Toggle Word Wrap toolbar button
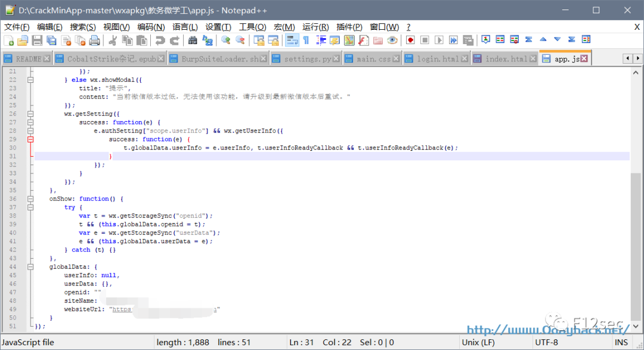Image resolution: width=644 pixels, height=350 pixels. (x=292, y=41)
